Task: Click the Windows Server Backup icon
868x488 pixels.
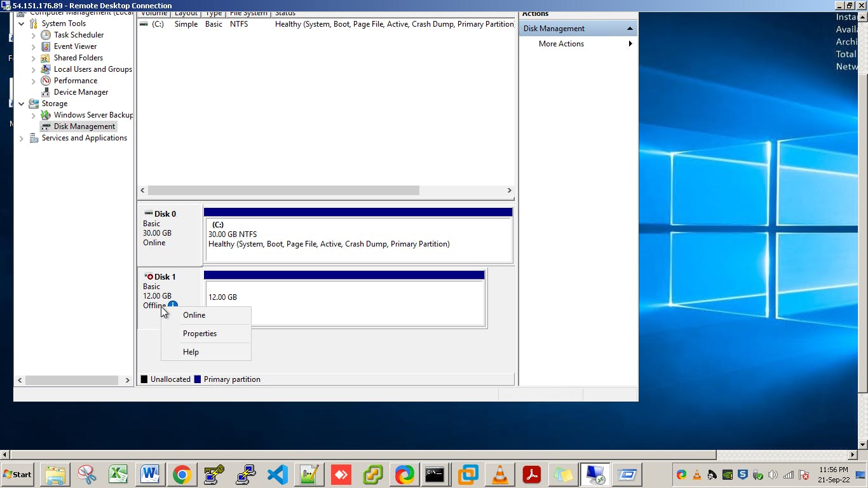Action: click(x=46, y=115)
